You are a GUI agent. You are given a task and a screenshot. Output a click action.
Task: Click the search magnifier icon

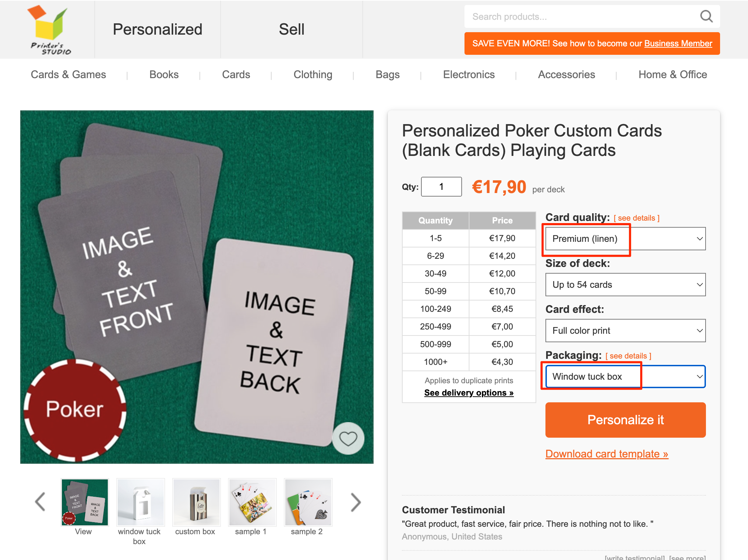pyautogui.click(x=706, y=16)
